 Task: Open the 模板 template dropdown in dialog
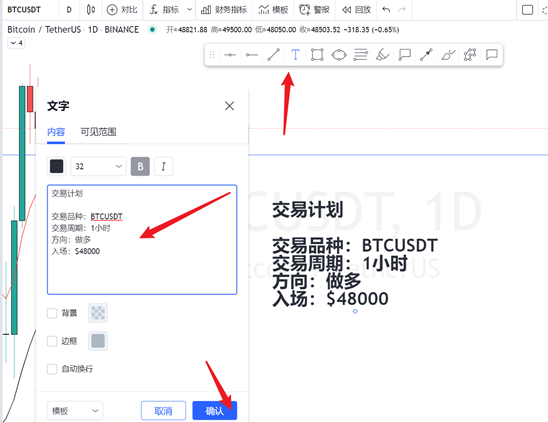point(75,411)
